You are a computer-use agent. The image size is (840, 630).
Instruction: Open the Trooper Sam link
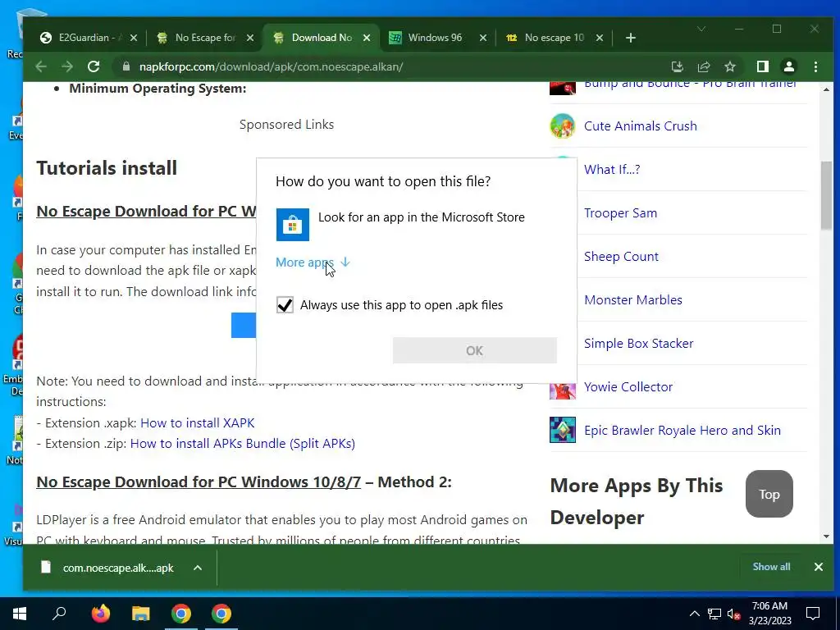(620, 212)
